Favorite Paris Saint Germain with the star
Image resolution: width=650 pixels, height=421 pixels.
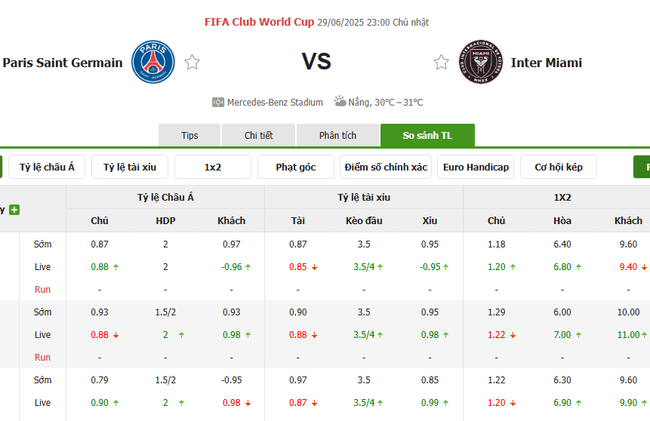[x=192, y=62]
